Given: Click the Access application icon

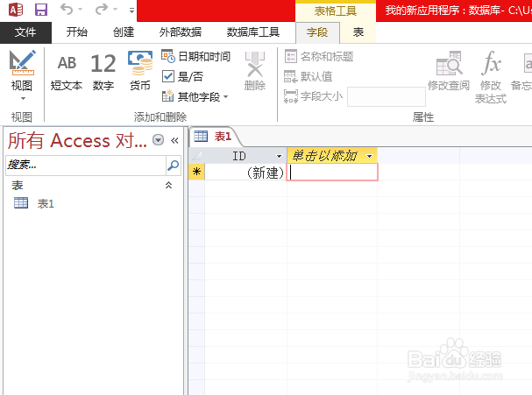Looking at the screenshot, I should [x=16, y=10].
